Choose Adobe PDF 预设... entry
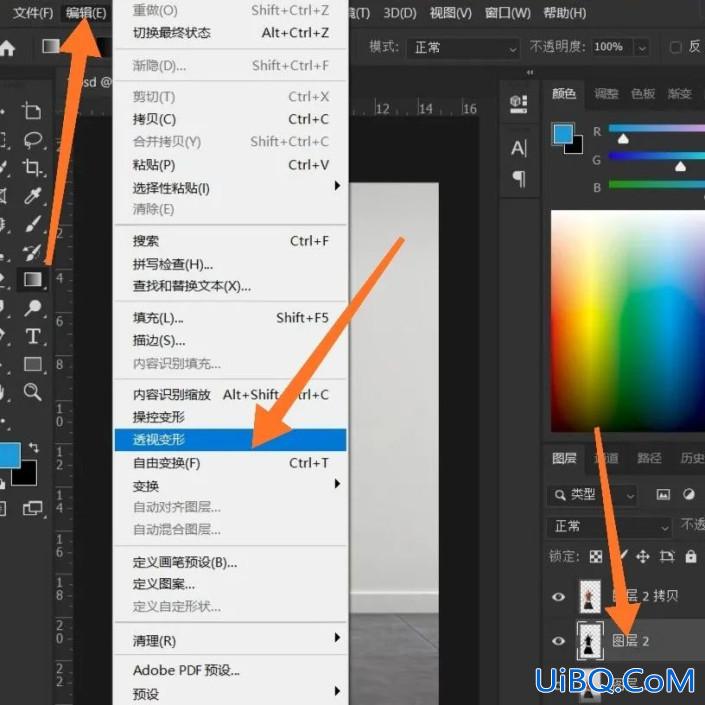The height and width of the screenshot is (705, 705). (x=231, y=670)
